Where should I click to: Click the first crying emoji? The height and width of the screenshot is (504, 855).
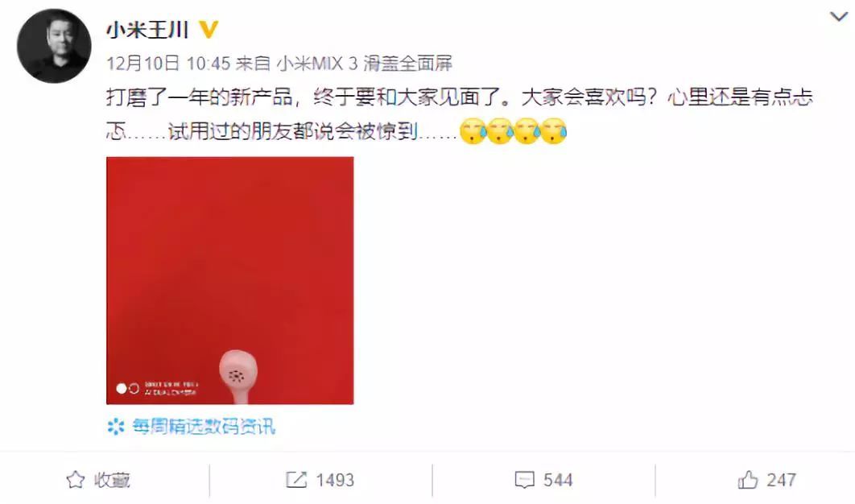[473, 131]
